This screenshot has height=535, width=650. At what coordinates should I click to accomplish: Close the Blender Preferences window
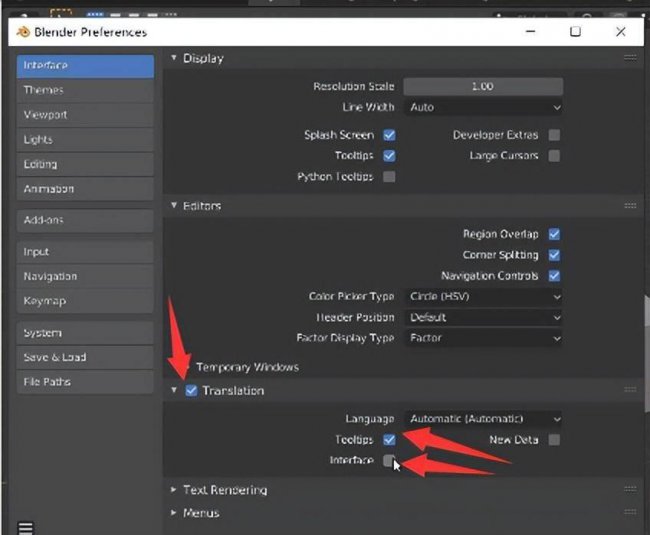621,31
